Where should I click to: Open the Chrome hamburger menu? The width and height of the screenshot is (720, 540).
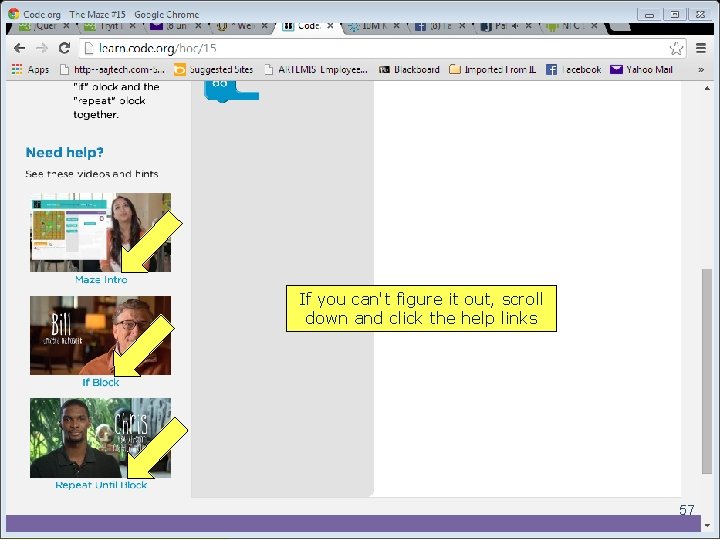701,48
